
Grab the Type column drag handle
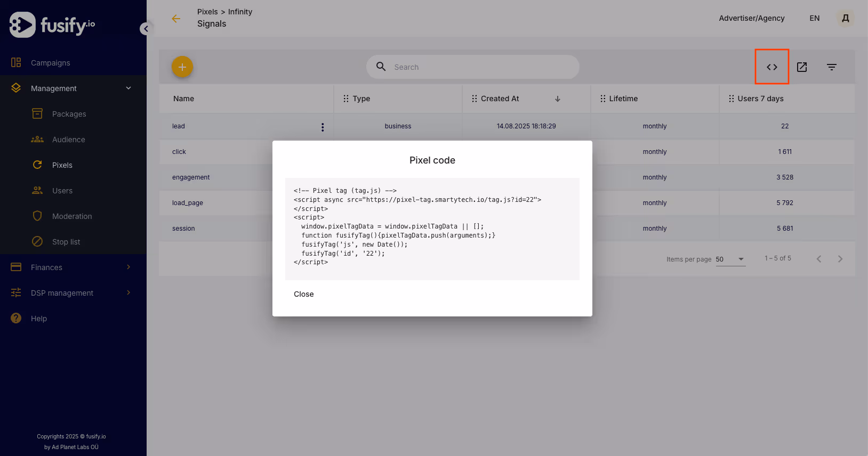[346, 99]
